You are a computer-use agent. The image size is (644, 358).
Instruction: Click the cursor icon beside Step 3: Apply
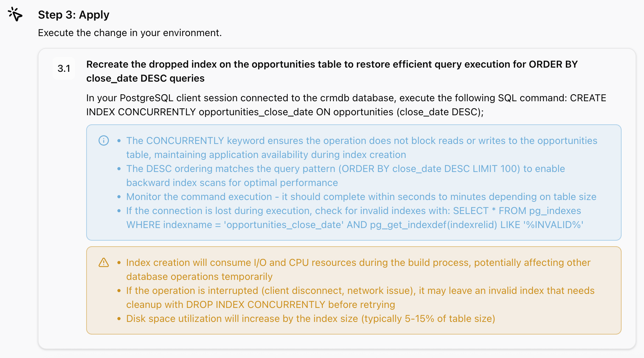pyautogui.click(x=15, y=14)
